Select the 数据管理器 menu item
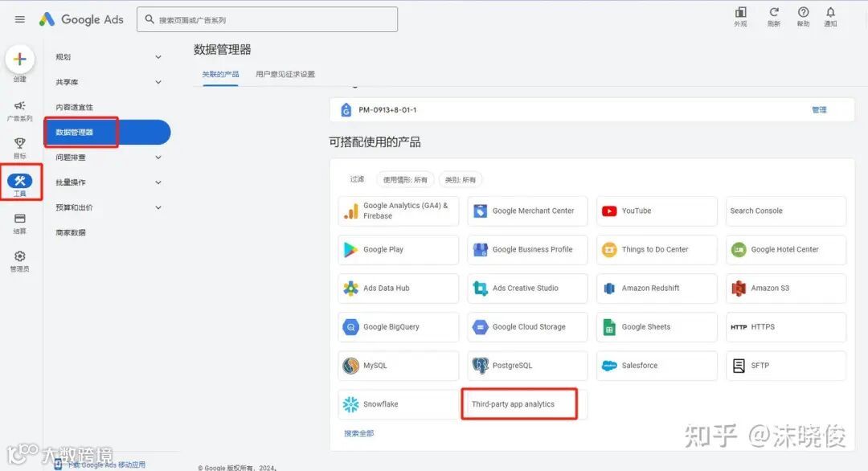 (x=108, y=133)
